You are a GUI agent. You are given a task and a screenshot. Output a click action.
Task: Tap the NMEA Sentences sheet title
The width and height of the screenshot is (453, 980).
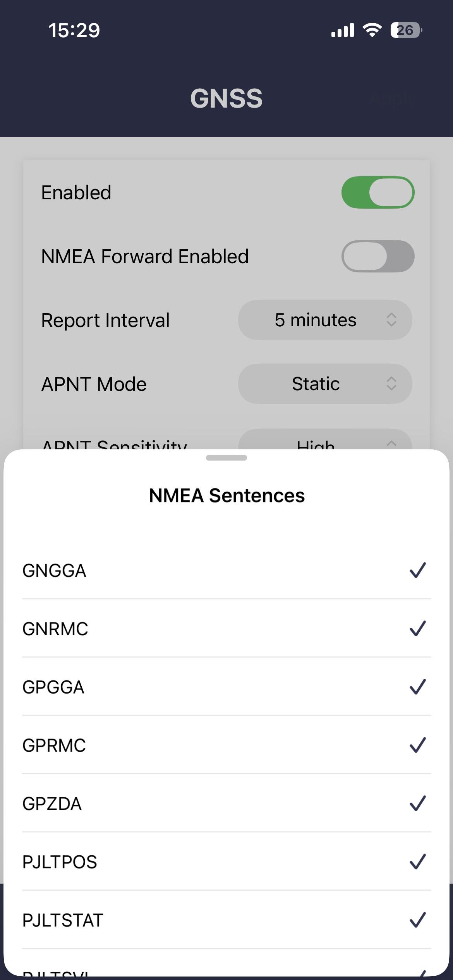(227, 495)
